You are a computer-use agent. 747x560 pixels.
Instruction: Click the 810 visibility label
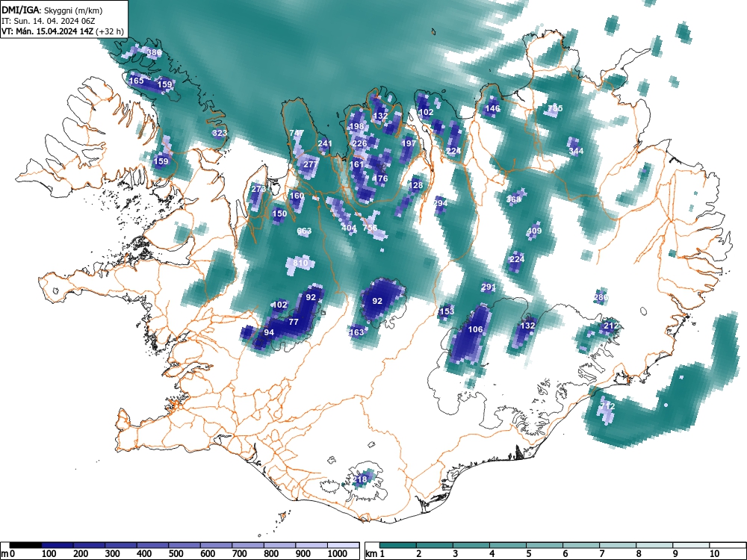click(300, 263)
